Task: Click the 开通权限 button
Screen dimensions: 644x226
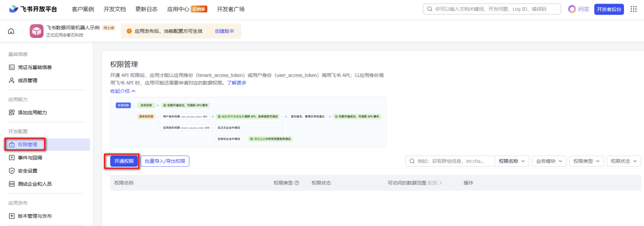Action: pyautogui.click(x=124, y=161)
